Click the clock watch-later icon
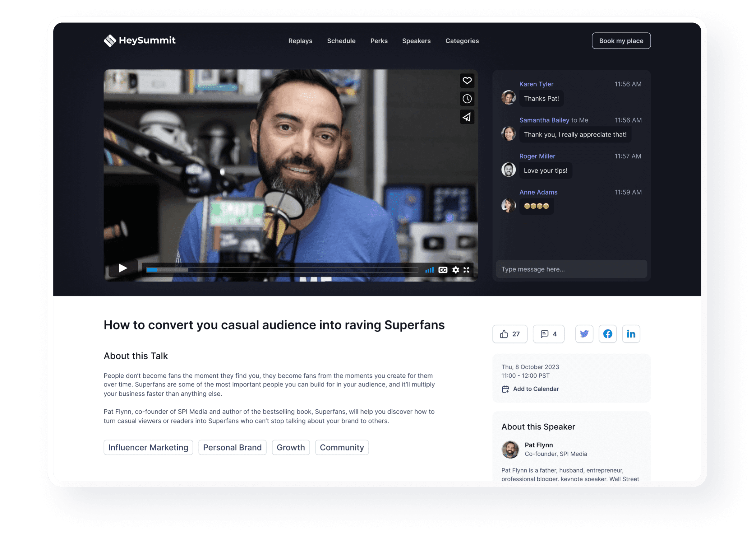Viewport: 756px width, 536px height. [467, 99]
